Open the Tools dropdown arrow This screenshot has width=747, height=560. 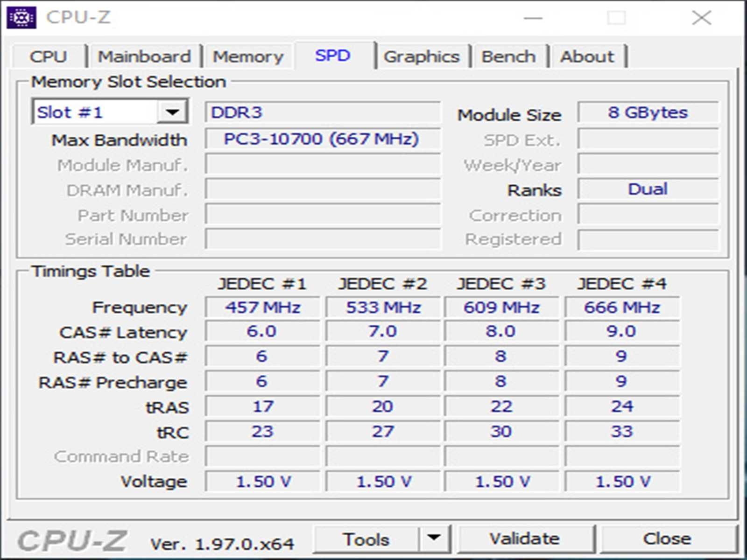point(434,538)
